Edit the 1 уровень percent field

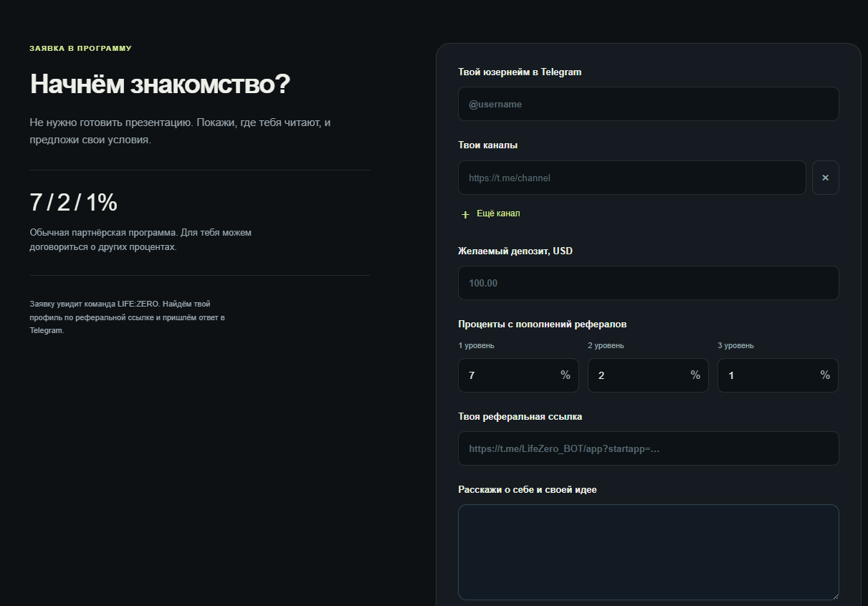(x=518, y=375)
